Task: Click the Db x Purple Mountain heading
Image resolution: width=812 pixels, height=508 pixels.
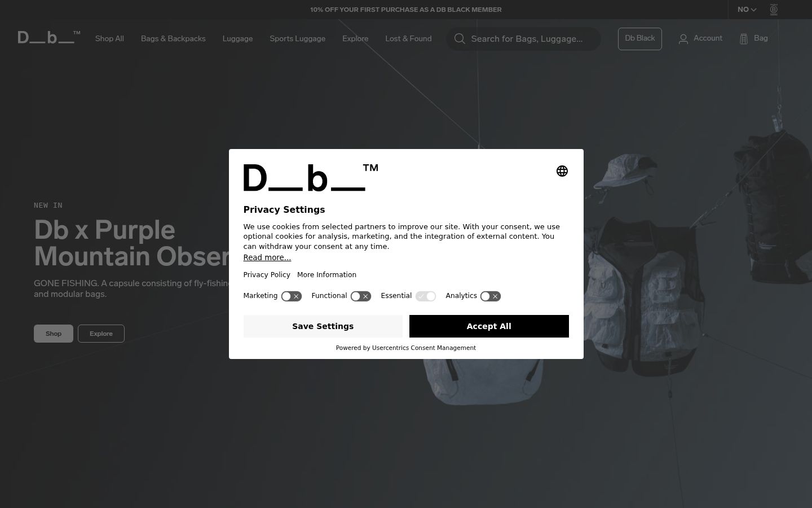Action: (x=133, y=243)
